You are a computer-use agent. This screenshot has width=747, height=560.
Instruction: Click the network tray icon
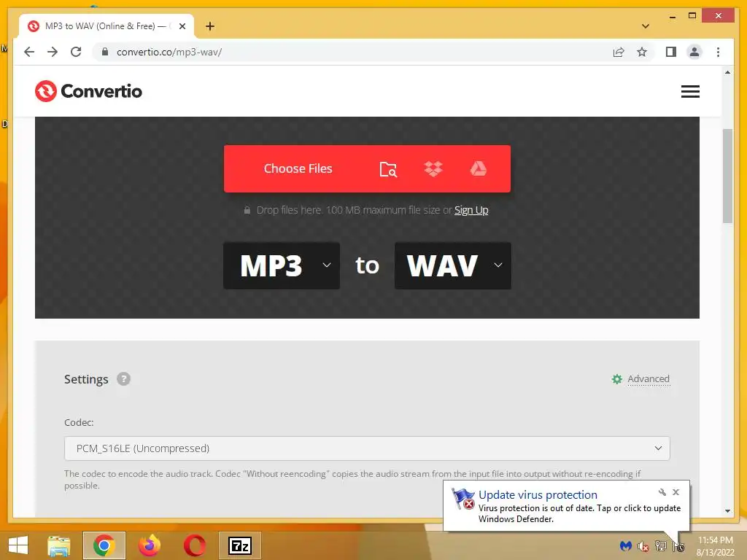coord(660,546)
